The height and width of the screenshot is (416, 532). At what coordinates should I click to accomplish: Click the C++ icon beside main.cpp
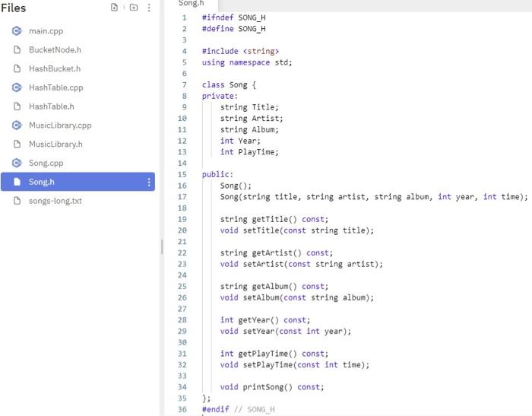pyautogui.click(x=17, y=31)
